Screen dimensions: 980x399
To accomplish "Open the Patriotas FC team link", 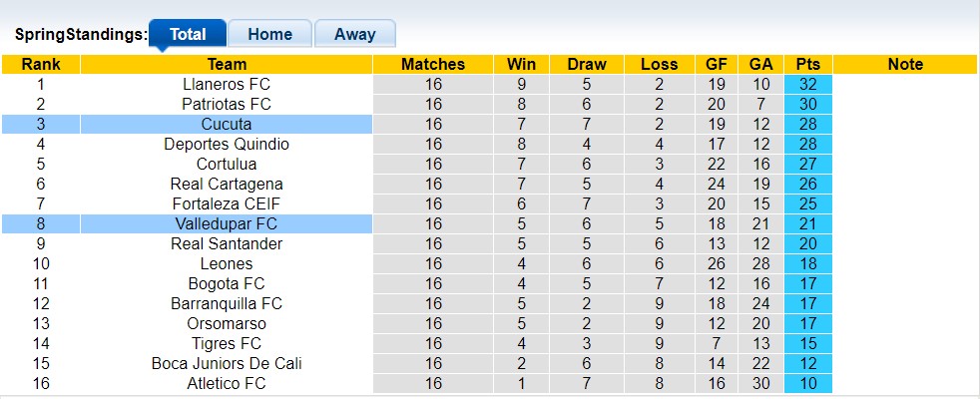I will 227,105.
